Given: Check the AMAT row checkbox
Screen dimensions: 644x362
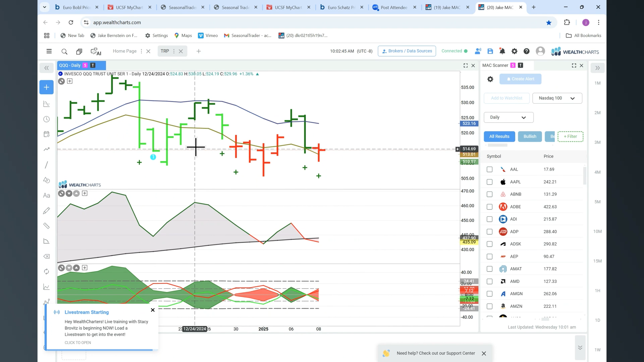Looking at the screenshot, I should (x=489, y=269).
